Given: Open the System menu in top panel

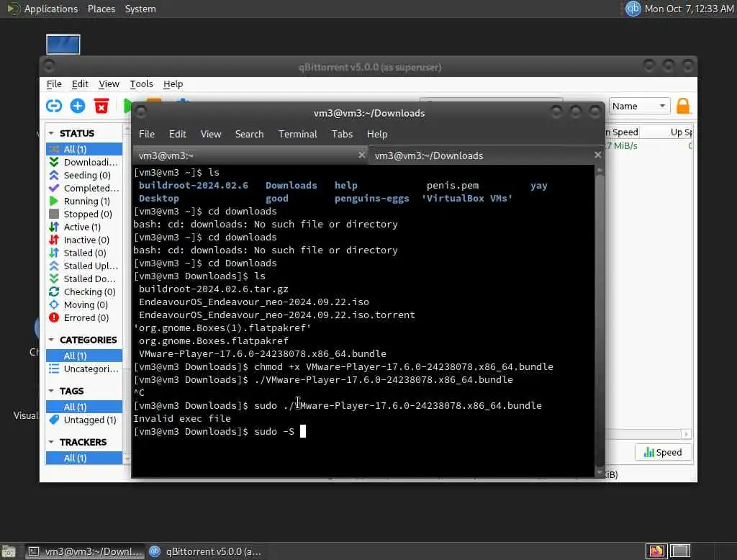Looking at the screenshot, I should [x=140, y=9].
